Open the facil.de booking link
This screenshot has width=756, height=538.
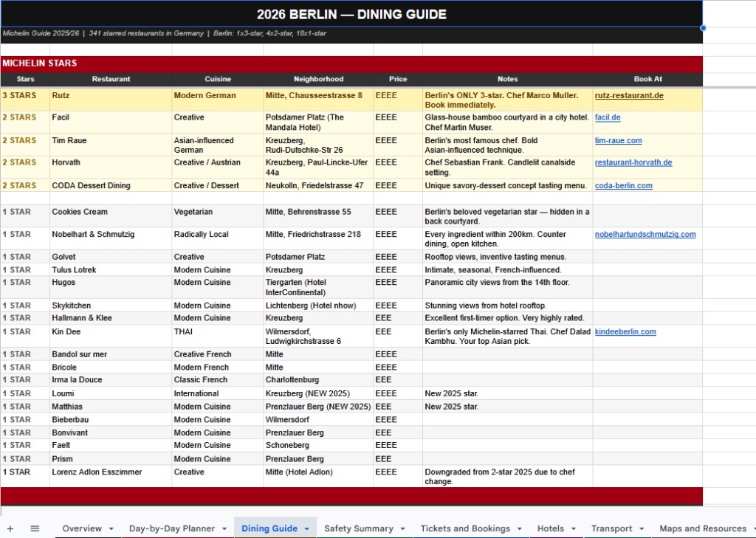pyautogui.click(x=608, y=117)
